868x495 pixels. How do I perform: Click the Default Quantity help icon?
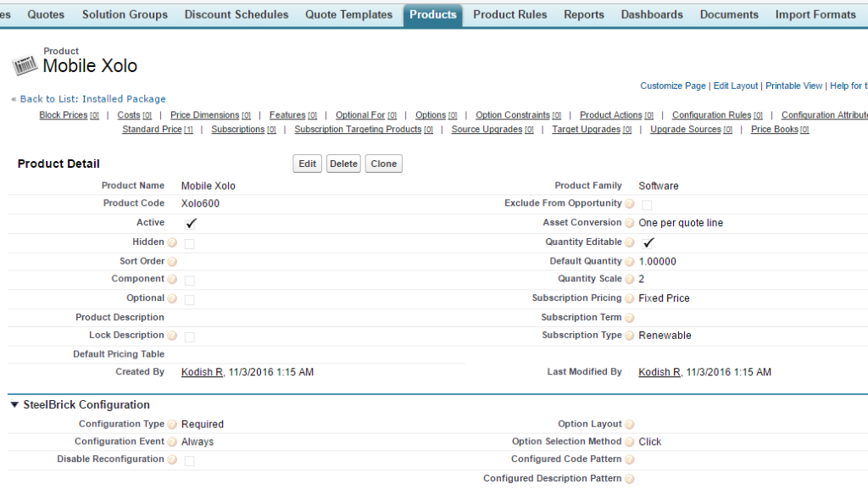tap(630, 261)
